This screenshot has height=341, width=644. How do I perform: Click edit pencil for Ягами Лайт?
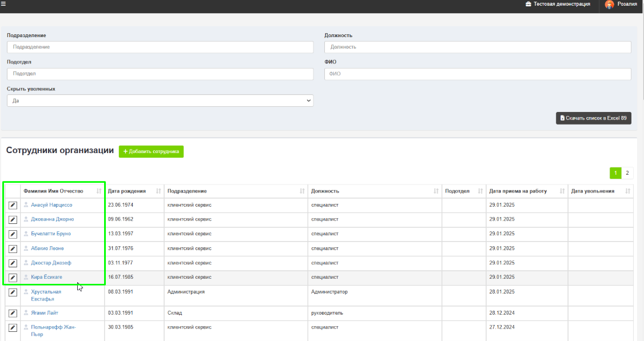coord(13,313)
